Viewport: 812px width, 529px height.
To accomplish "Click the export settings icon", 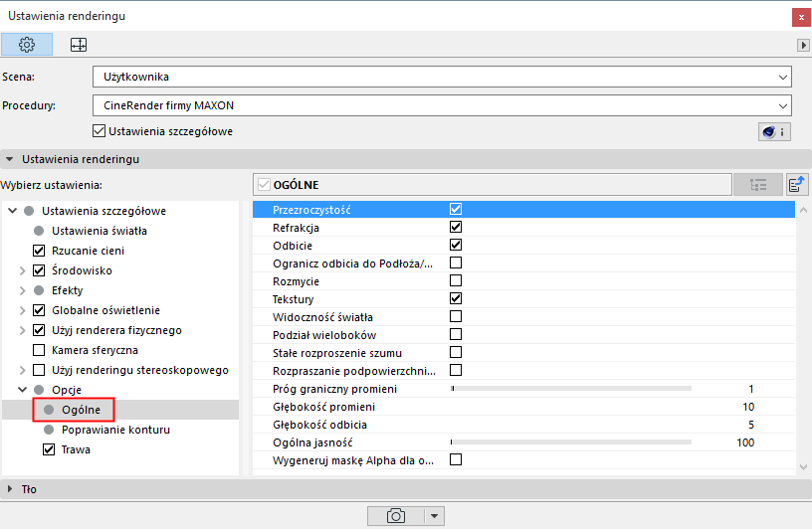I will click(797, 185).
